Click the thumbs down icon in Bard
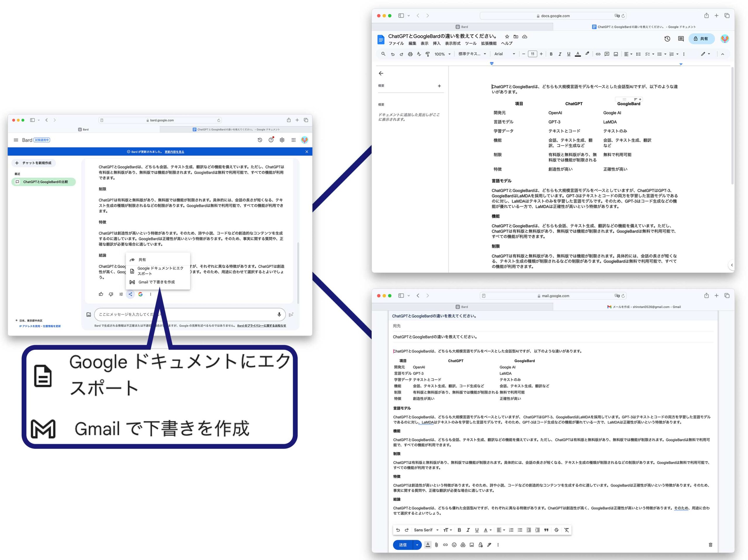 (111, 294)
